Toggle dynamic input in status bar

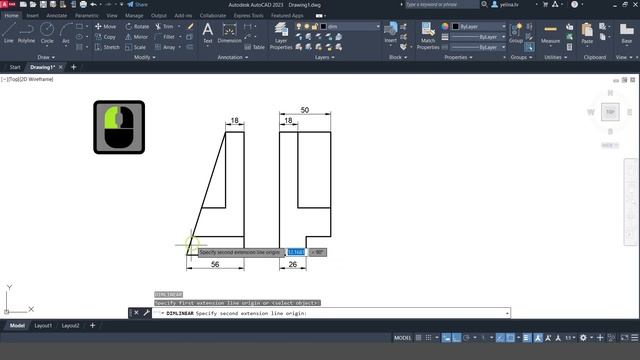[447, 338]
